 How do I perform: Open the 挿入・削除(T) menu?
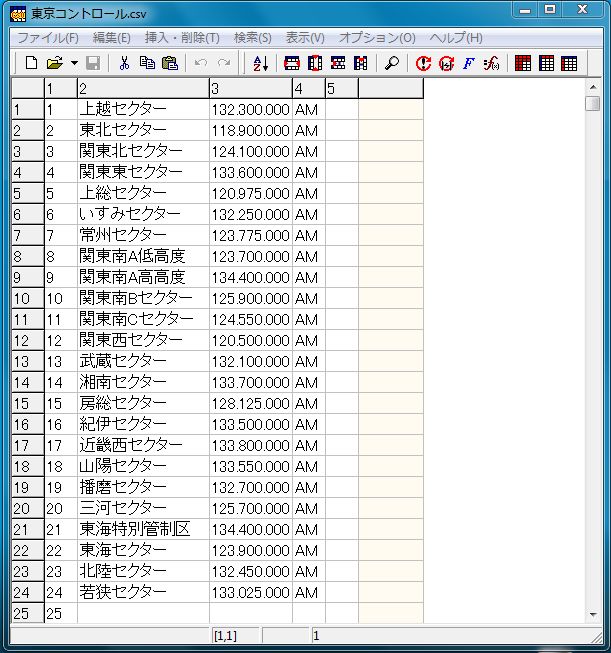click(x=182, y=38)
